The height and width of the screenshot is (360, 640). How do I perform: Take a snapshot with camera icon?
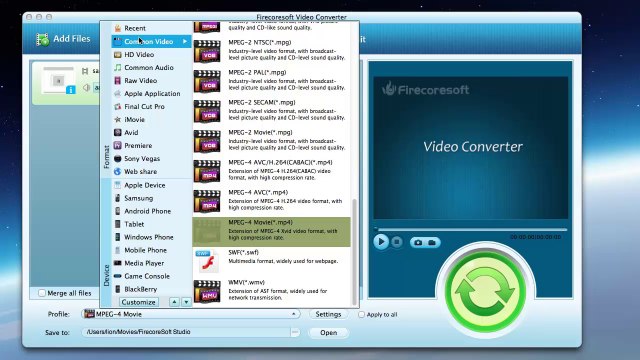(x=418, y=242)
